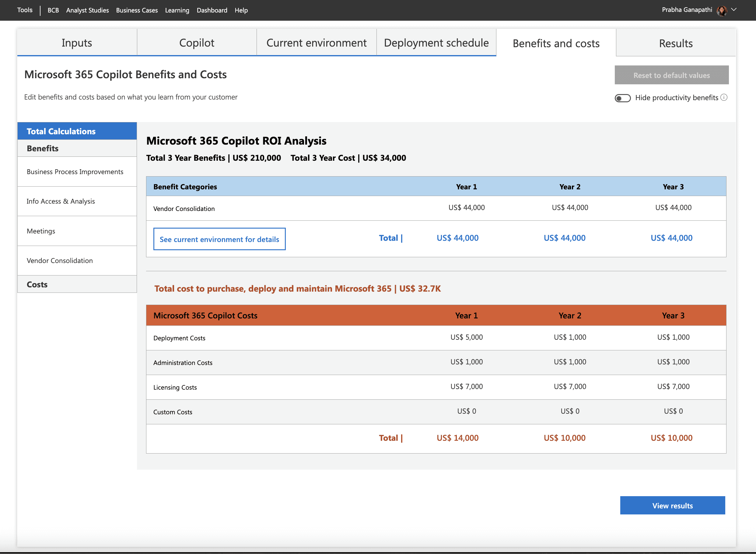This screenshot has width=756, height=554.
Task: Open the Tools menu
Action: coord(25,10)
